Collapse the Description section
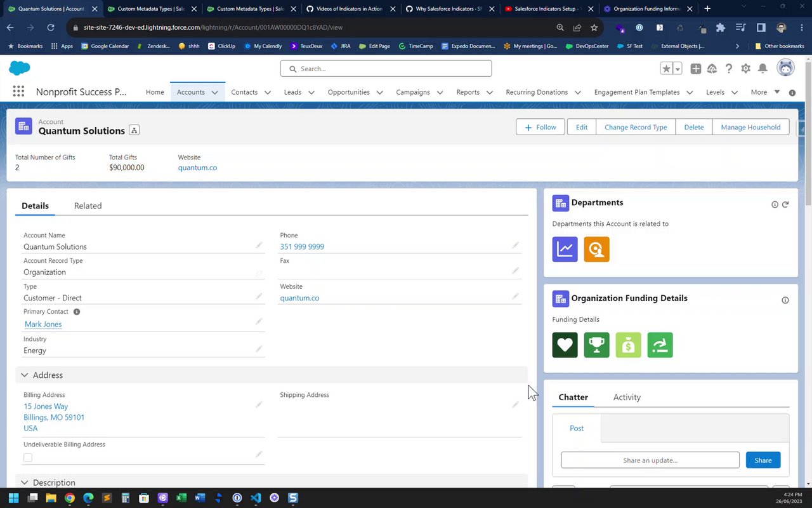Image resolution: width=812 pixels, height=508 pixels. (24, 483)
